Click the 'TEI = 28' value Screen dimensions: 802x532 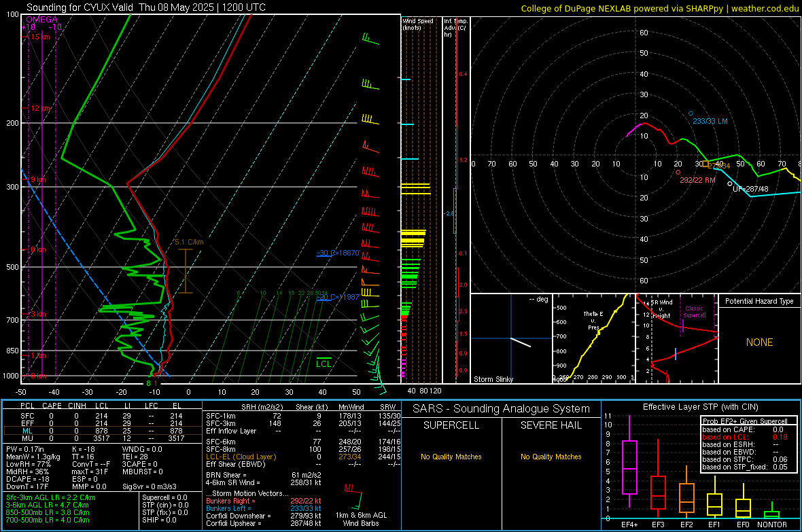pos(135,457)
